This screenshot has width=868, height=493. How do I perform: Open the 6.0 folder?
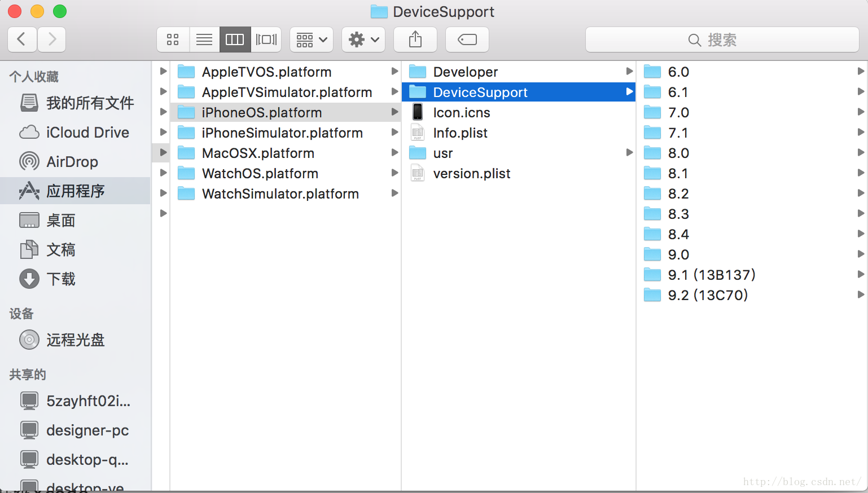pyautogui.click(x=752, y=72)
